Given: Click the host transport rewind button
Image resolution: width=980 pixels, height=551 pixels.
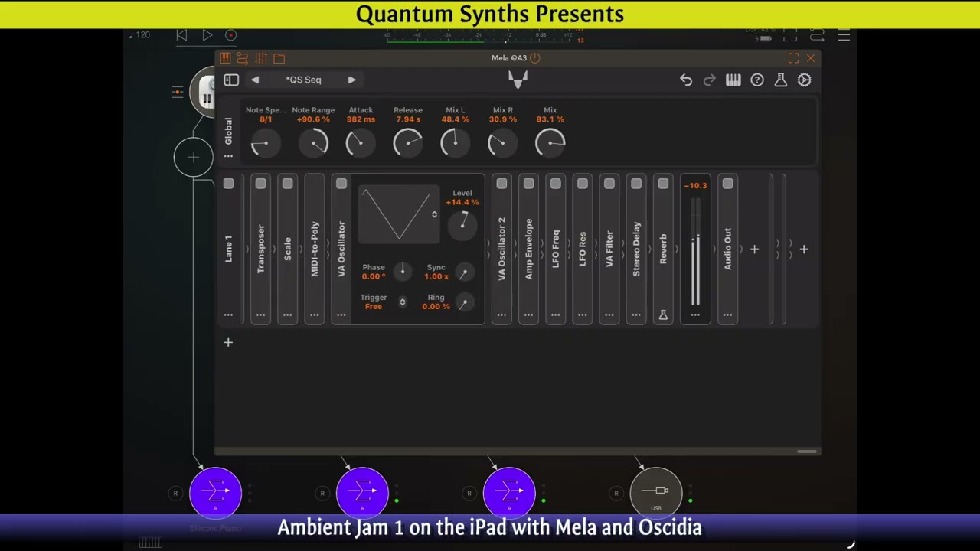Looking at the screenshot, I should coord(181,35).
